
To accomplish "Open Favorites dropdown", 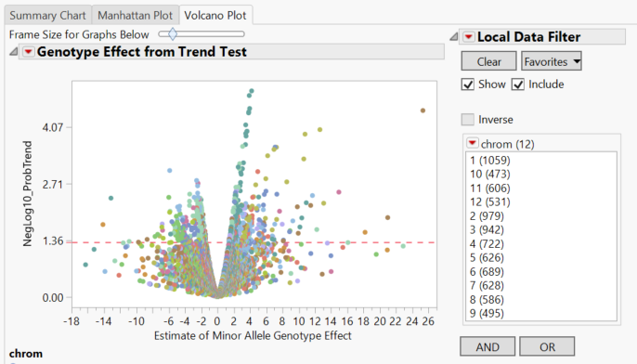I will (x=552, y=61).
